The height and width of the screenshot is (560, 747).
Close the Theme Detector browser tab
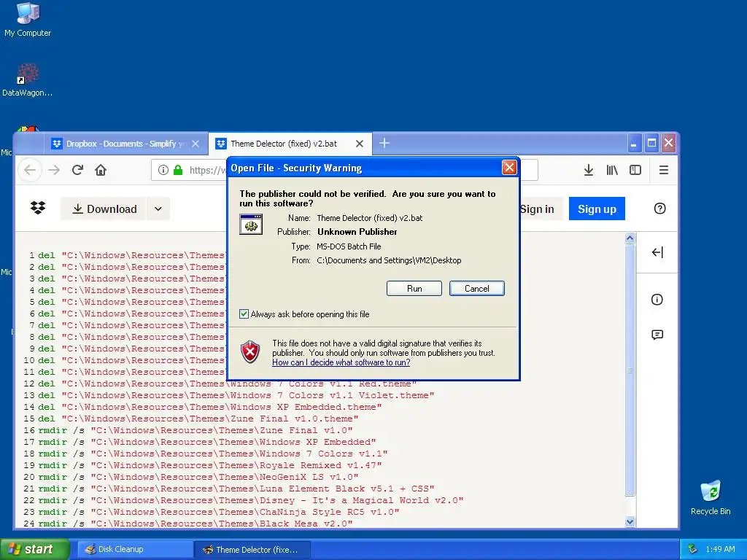click(x=360, y=144)
